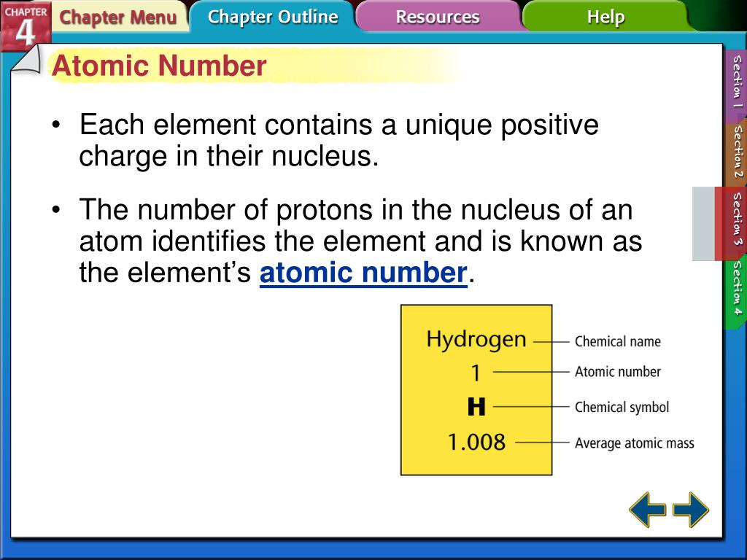Jump to Section 1 side tab
The width and height of the screenshot is (747, 560).
[735, 82]
